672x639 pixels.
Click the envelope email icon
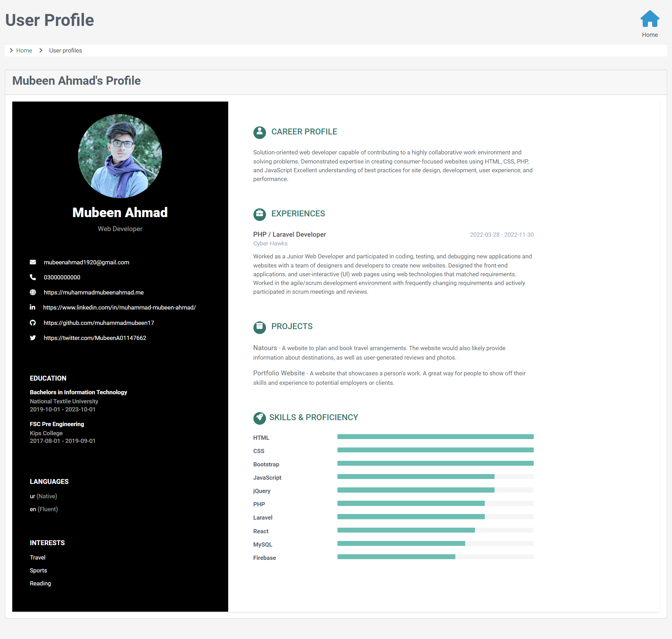(33, 262)
